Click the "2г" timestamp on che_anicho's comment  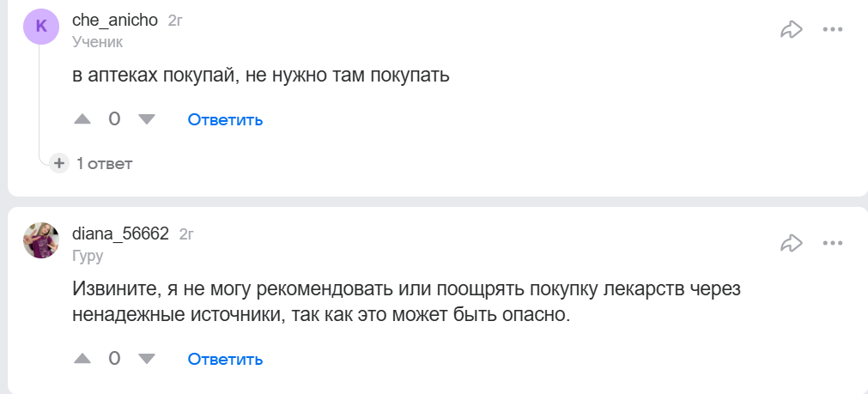pyautogui.click(x=175, y=21)
